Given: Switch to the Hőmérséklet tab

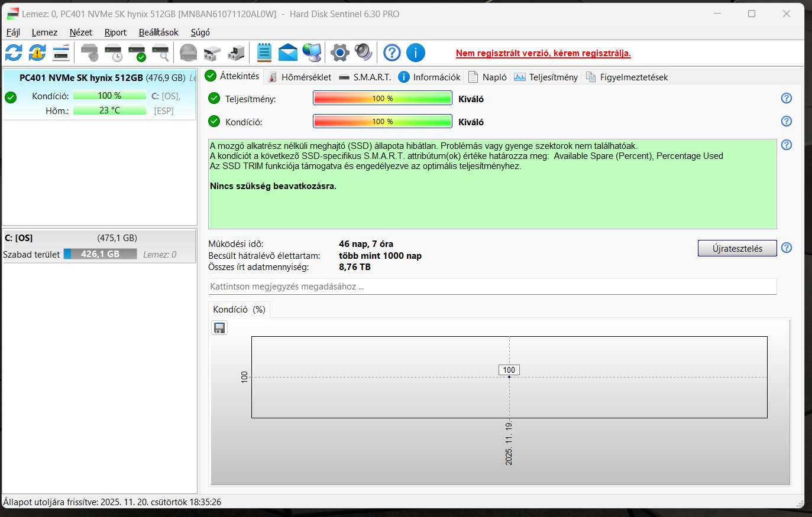Looking at the screenshot, I should point(299,77).
